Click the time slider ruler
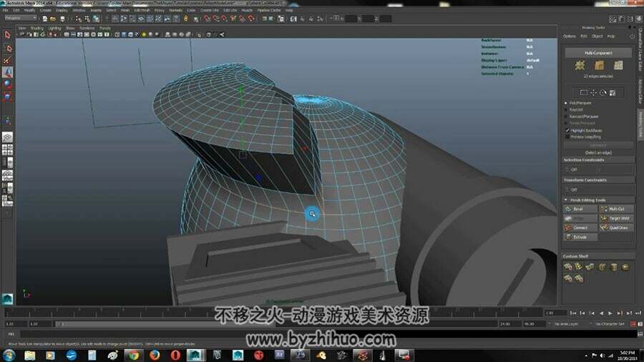 [273, 313]
